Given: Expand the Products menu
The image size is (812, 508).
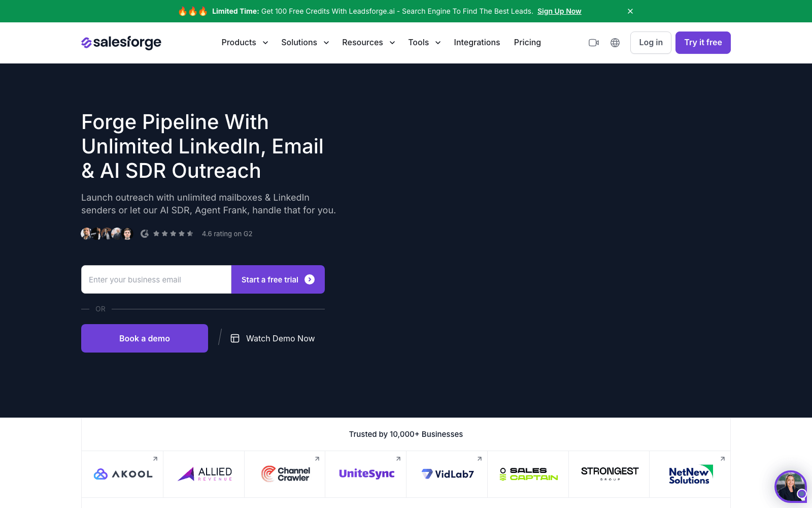Looking at the screenshot, I should click(x=245, y=43).
